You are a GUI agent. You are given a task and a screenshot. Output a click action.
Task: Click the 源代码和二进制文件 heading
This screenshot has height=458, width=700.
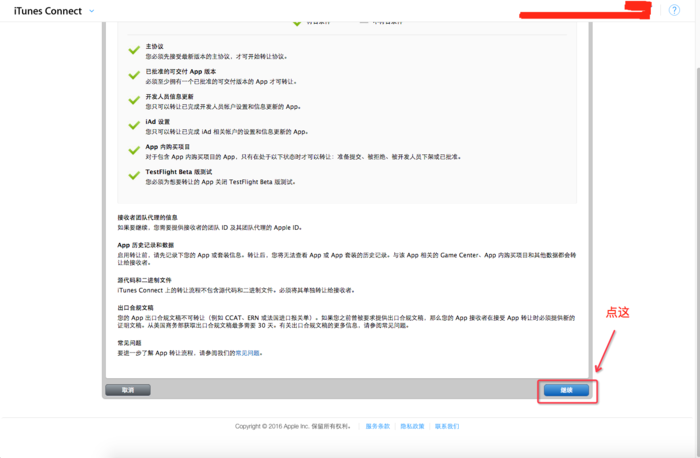(x=144, y=280)
